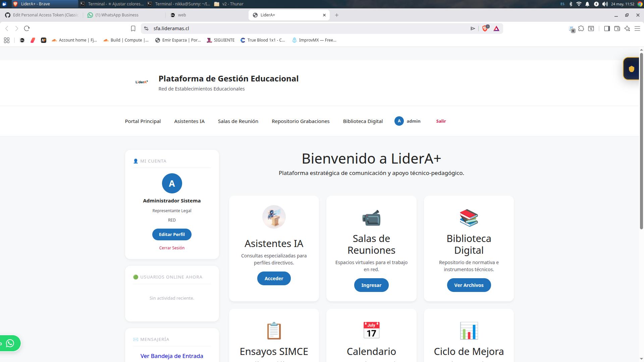Switch to the Terminal nikka@Sunny window
Screen dimensions: 644x362
point(179,4)
